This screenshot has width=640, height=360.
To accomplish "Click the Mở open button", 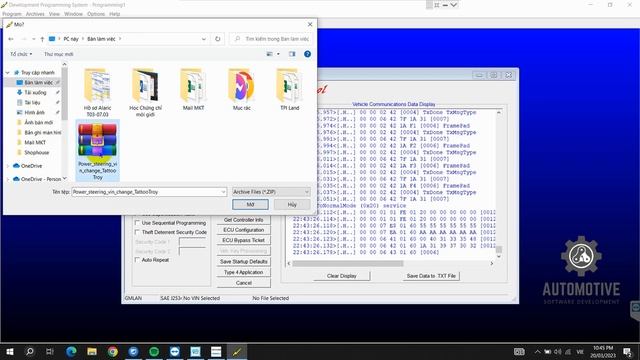I will click(250, 204).
